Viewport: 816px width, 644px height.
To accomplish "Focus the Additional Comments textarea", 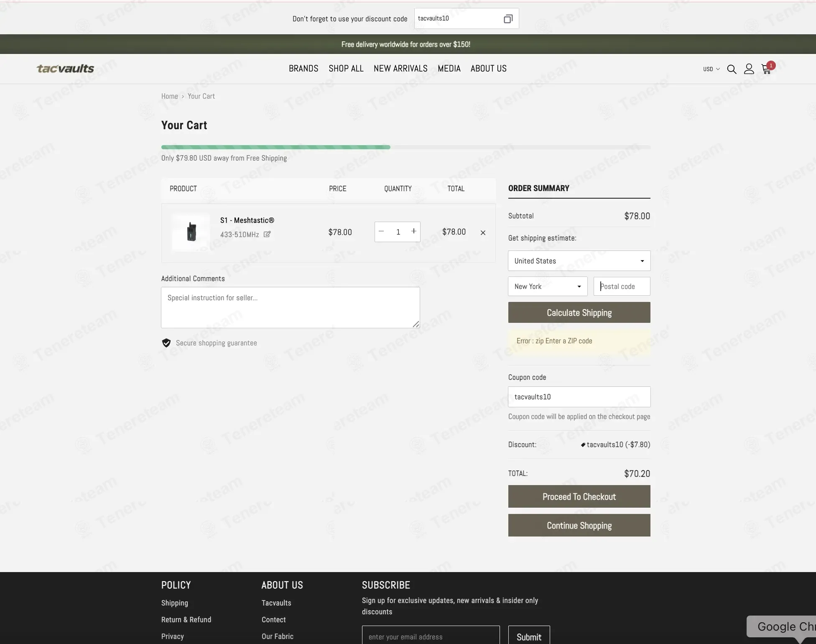I will click(291, 307).
